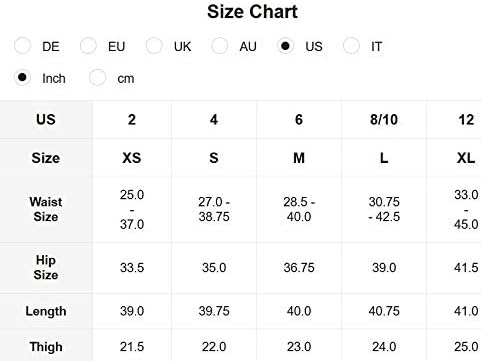
Task: Select Inch as measurement unit
Action: coord(22,78)
